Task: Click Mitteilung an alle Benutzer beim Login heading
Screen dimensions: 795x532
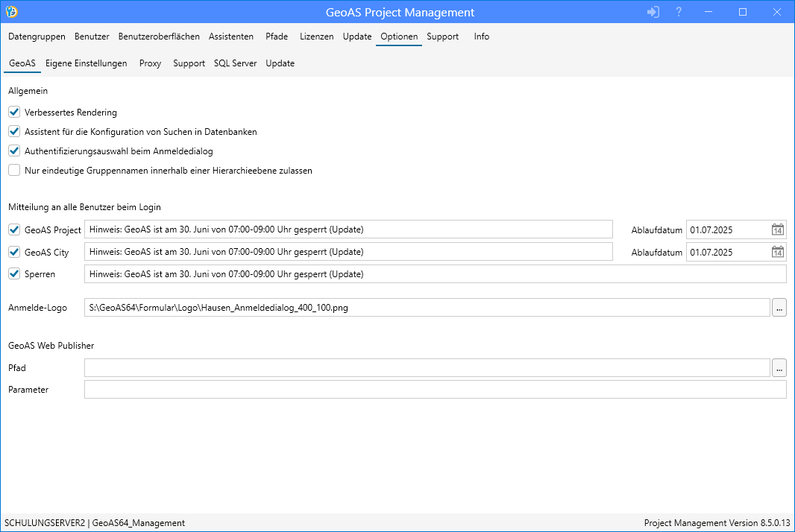Action: pos(85,206)
